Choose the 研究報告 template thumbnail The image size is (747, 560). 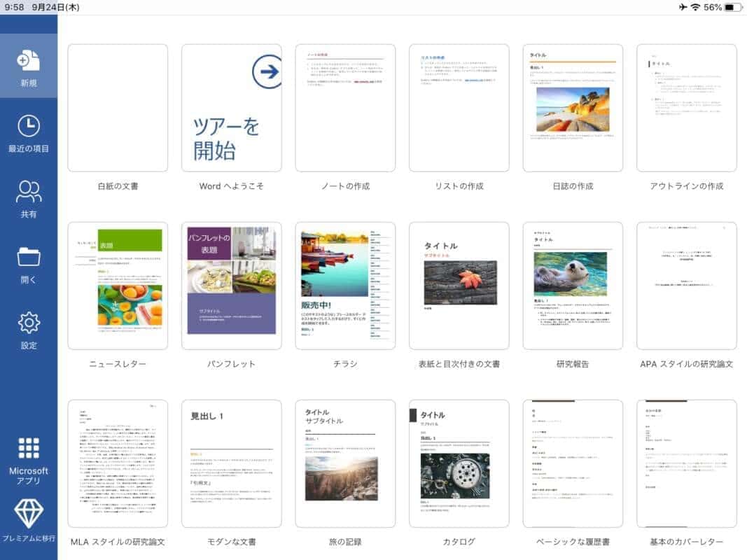tap(573, 286)
